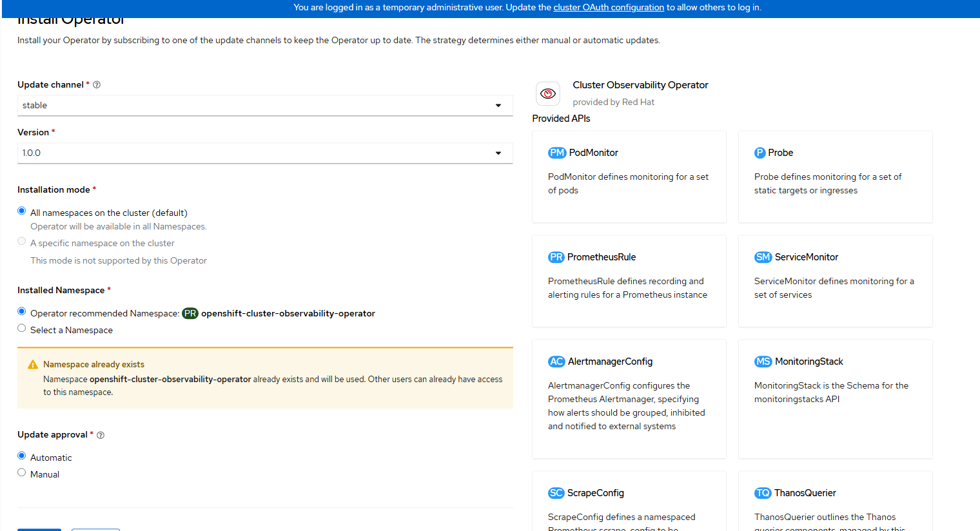Image resolution: width=980 pixels, height=531 pixels.
Task: Click the SM badge for ServiceMonitor
Action: click(763, 257)
